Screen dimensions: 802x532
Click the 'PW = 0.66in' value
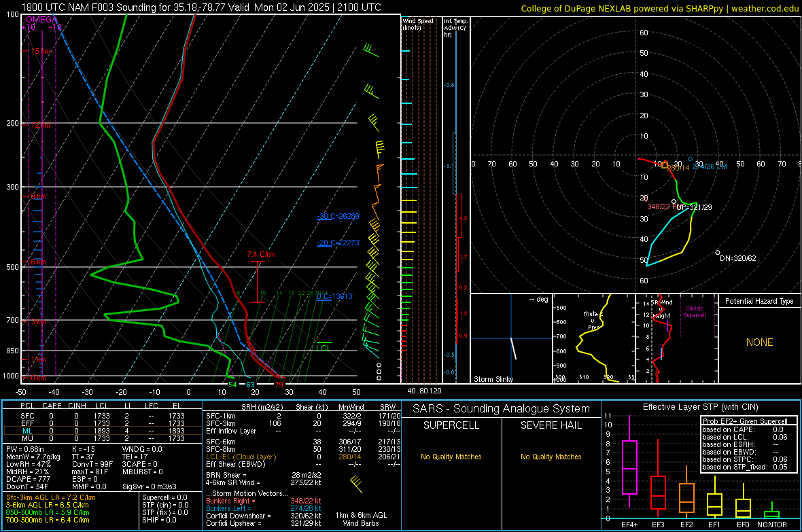[26, 449]
